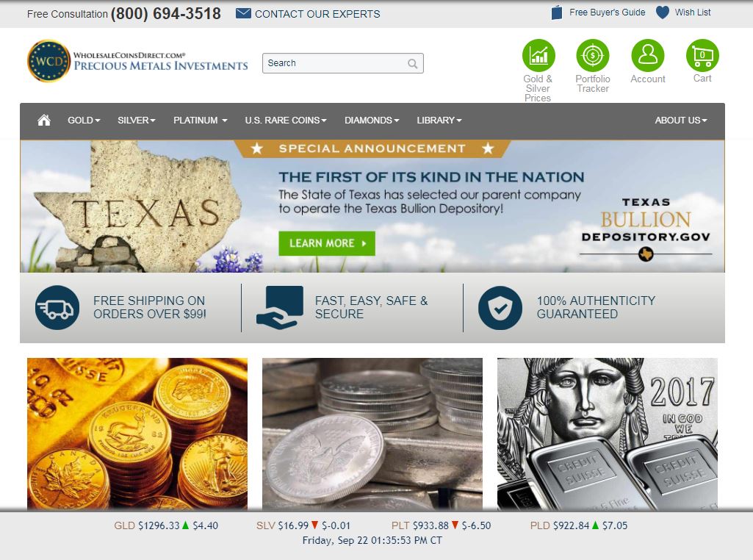Open the Portfolio Tracker target icon

593,55
